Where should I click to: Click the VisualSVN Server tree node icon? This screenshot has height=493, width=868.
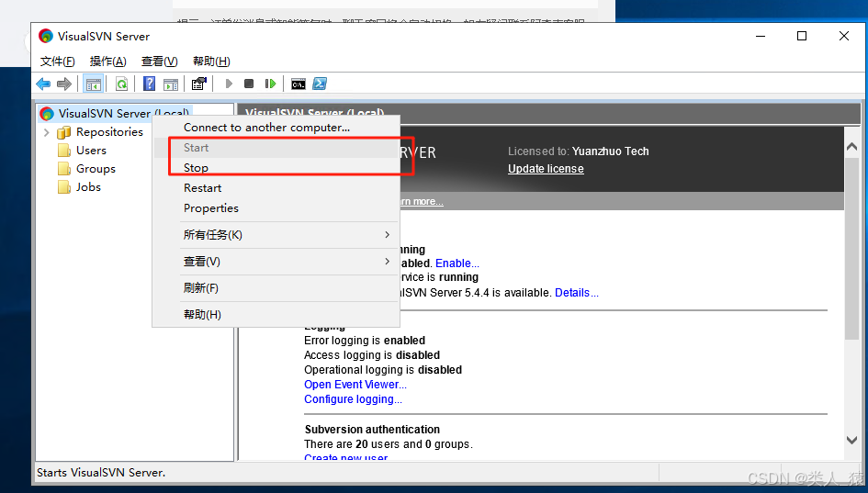(47, 114)
